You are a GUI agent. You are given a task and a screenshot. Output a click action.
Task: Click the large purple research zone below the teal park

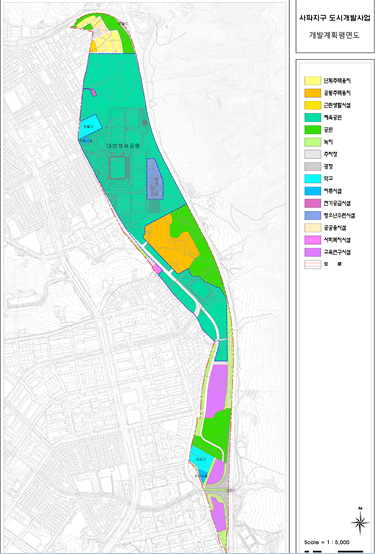tap(216, 390)
